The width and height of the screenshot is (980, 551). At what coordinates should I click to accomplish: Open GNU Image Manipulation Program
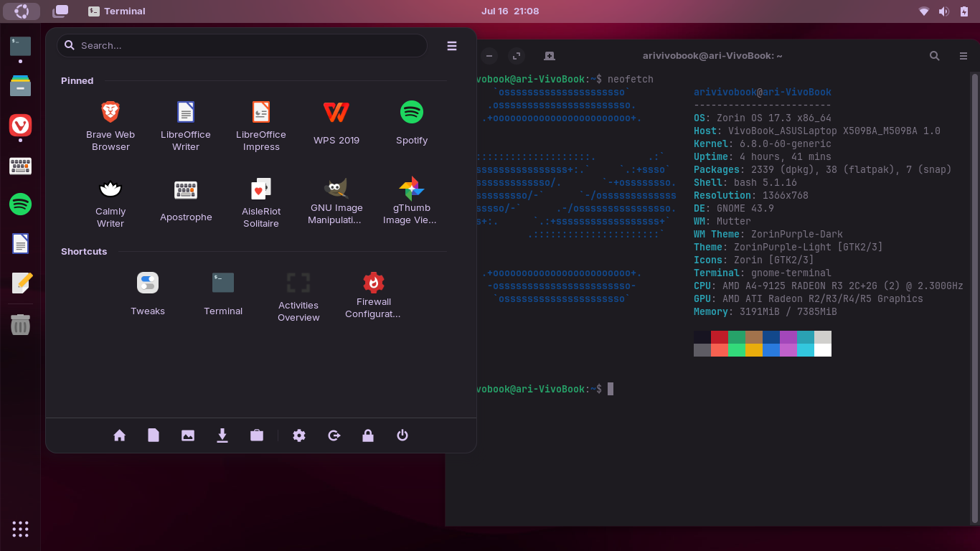(336, 201)
